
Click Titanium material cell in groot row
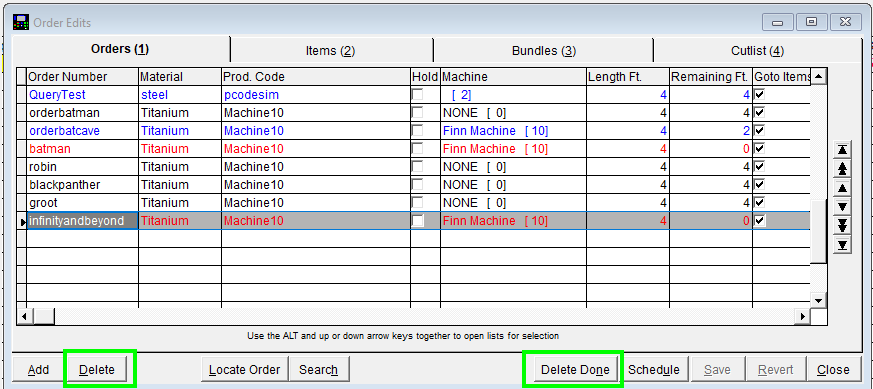180,203
